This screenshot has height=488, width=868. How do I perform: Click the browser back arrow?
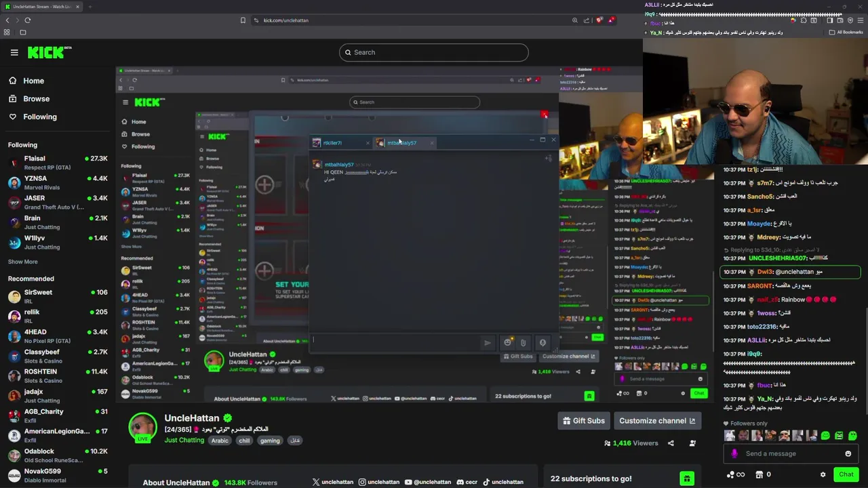coord(7,20)
